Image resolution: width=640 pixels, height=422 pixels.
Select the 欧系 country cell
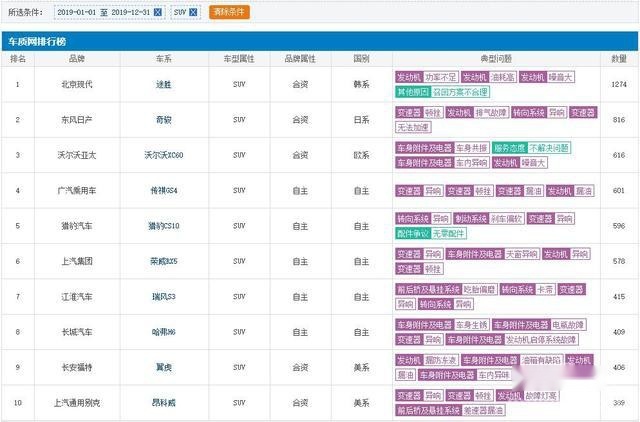(361, 155)
